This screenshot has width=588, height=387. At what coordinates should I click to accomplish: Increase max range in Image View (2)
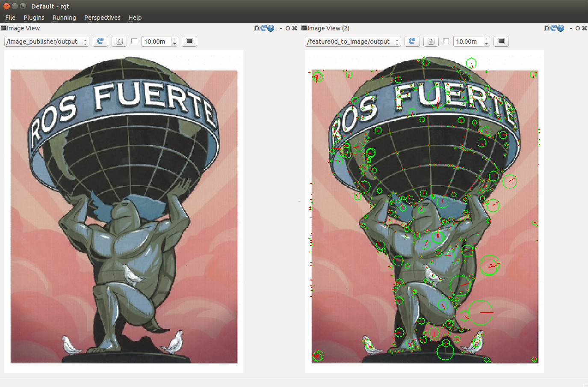(486, 39)
